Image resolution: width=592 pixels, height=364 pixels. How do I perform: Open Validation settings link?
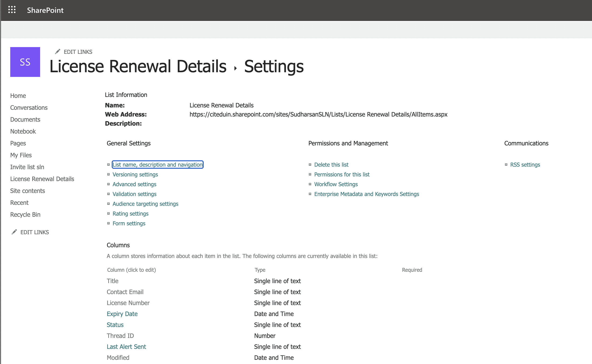click(134, 194)
